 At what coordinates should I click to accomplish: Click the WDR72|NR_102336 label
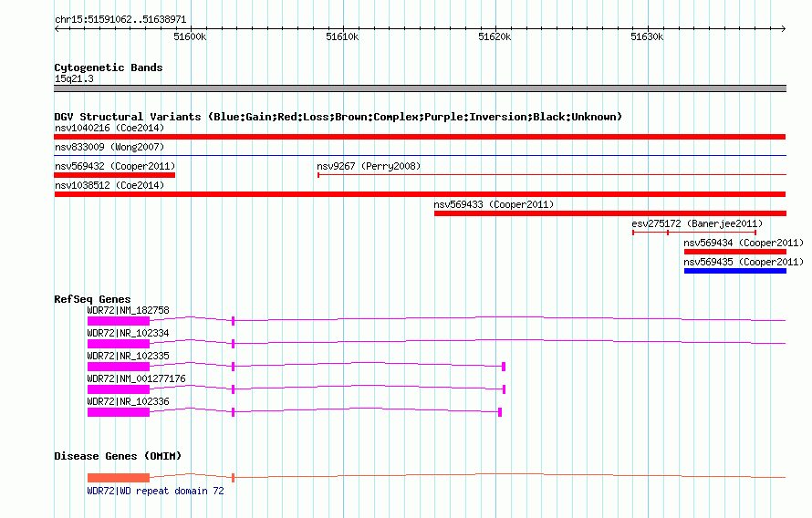pos(128,401)
